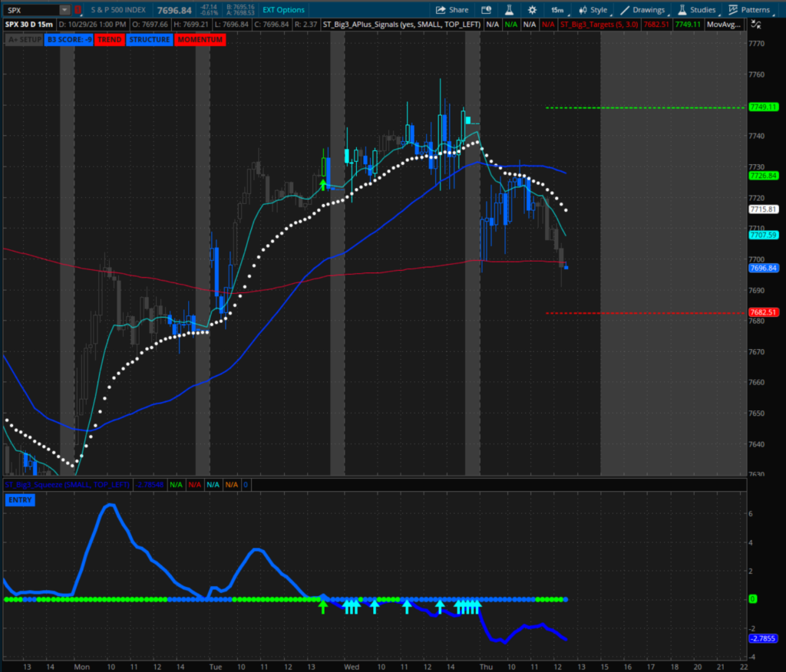The height and width of the screenshot is (672, 786).
Task: Open the Patterns menu
Action: pos(749,10)
